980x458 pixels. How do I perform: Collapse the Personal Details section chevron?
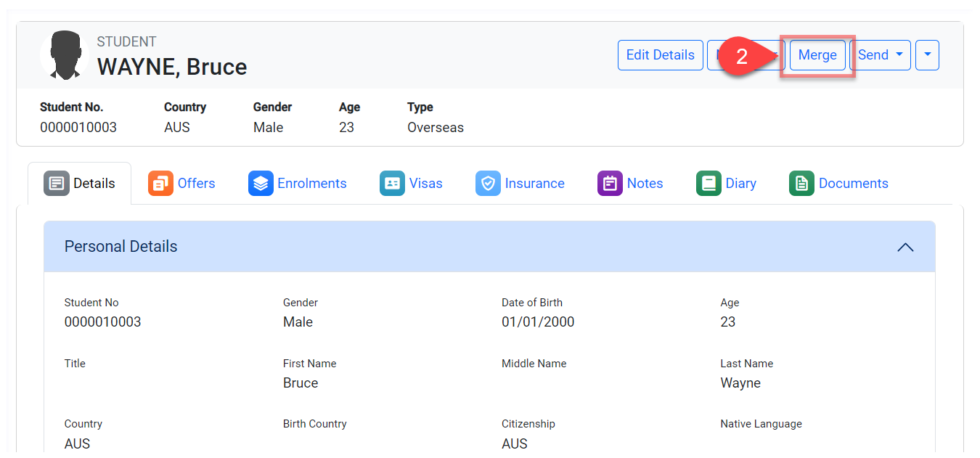coord(905,247)
